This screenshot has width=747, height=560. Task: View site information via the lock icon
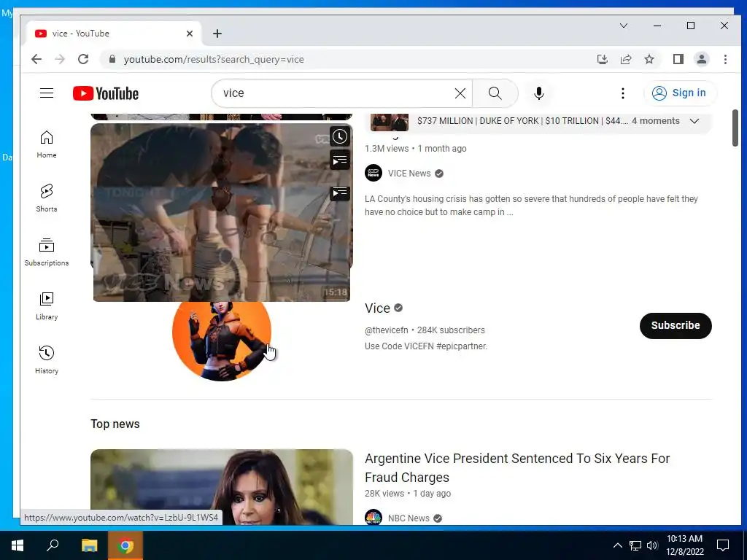pyautogui.click(x=112, y=59)
